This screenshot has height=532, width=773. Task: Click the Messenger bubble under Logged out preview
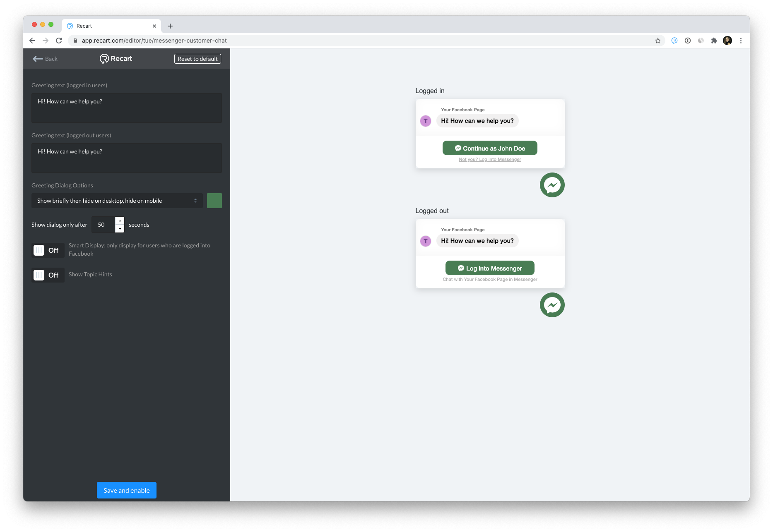tap(552, 305)
